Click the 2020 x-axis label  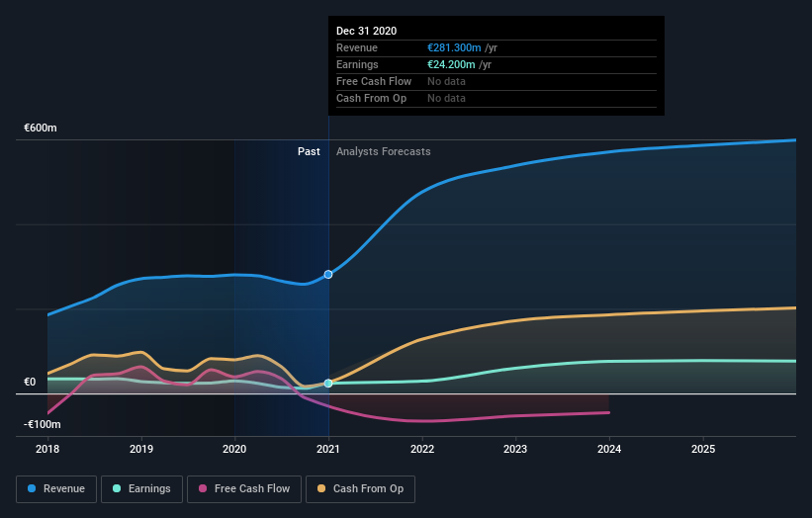click(x=234, y=449)
